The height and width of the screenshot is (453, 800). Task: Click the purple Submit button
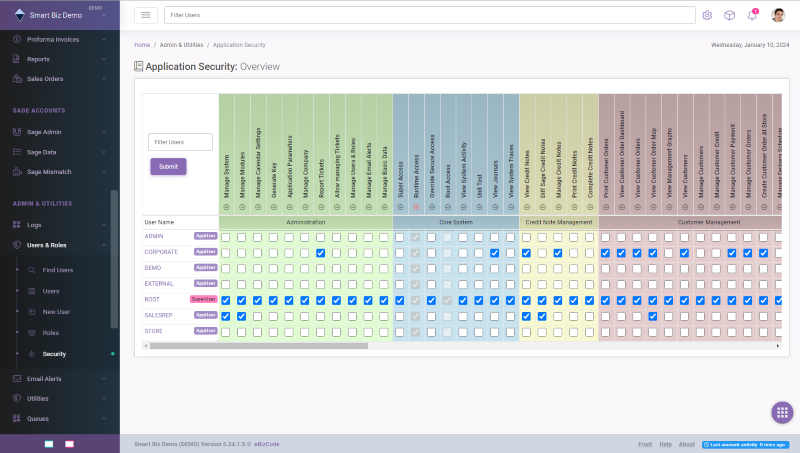tap(168, 166)
